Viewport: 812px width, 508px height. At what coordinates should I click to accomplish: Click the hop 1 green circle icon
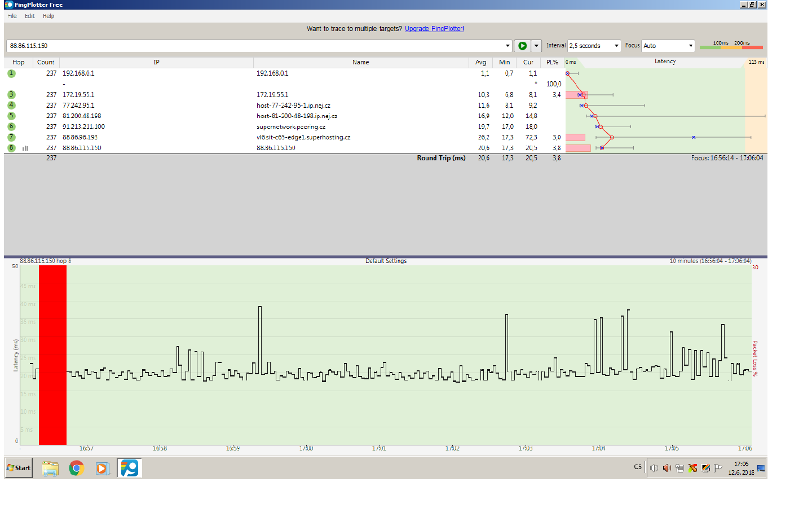tap(11, 73)
